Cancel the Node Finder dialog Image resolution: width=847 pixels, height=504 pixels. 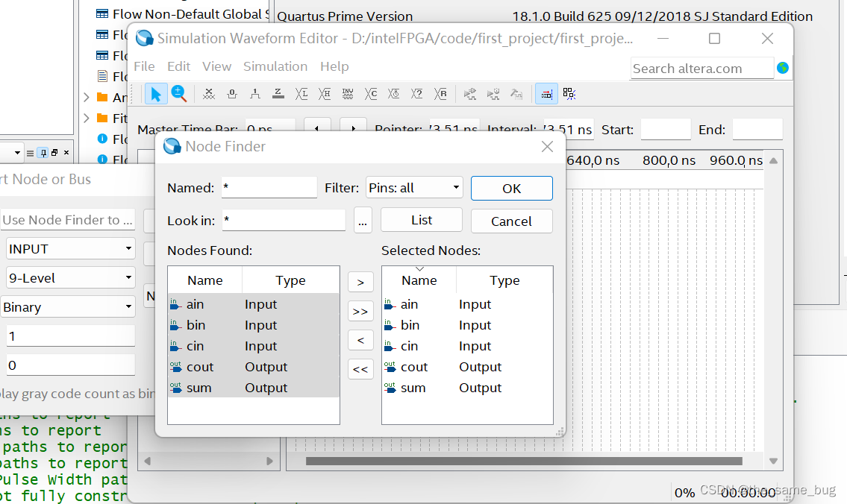click(511, 221)
